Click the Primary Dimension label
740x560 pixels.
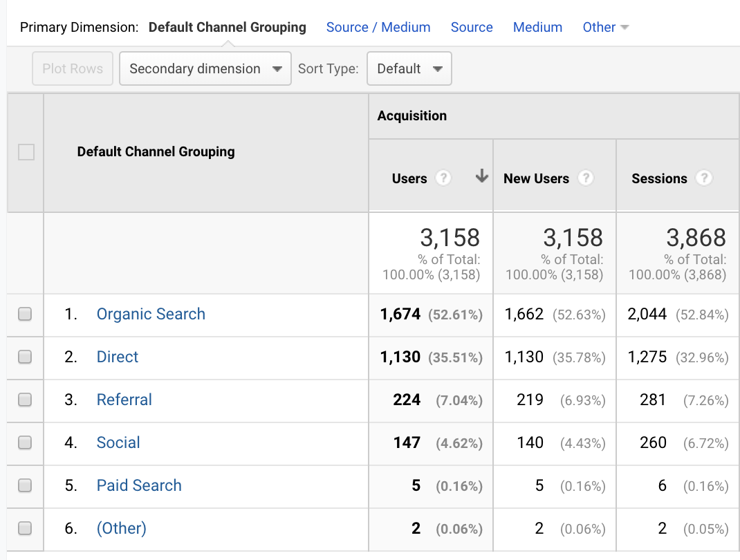pos(79,28)
